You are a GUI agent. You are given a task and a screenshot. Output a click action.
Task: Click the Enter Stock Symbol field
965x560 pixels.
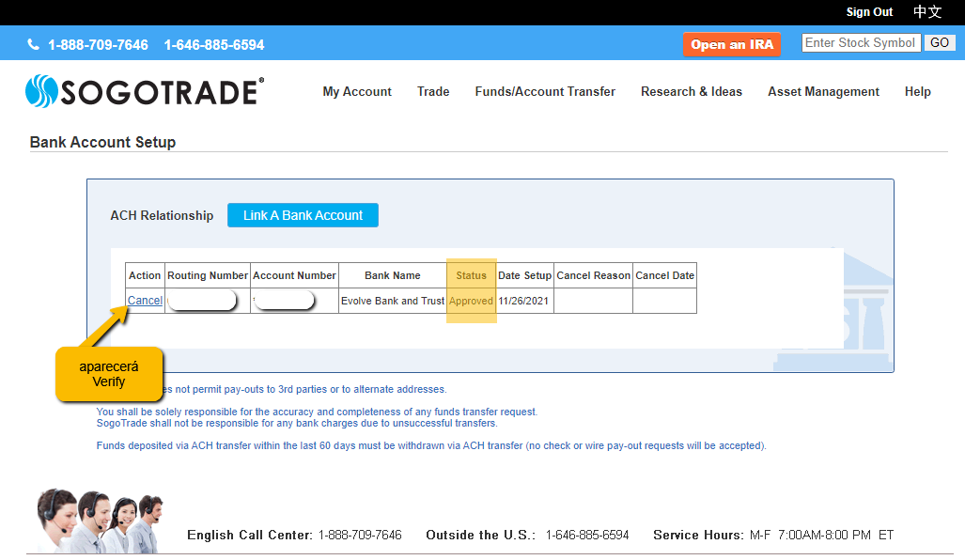[861, 43]
